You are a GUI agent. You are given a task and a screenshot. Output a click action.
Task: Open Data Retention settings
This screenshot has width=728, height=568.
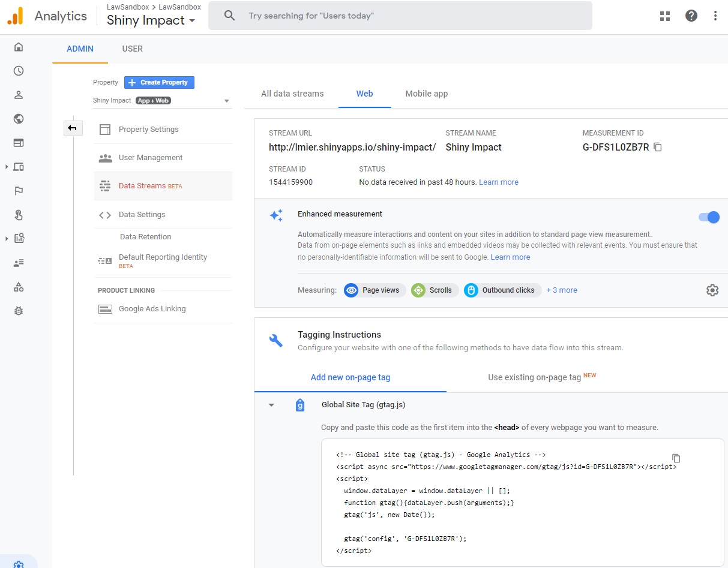tap(146, 237)
